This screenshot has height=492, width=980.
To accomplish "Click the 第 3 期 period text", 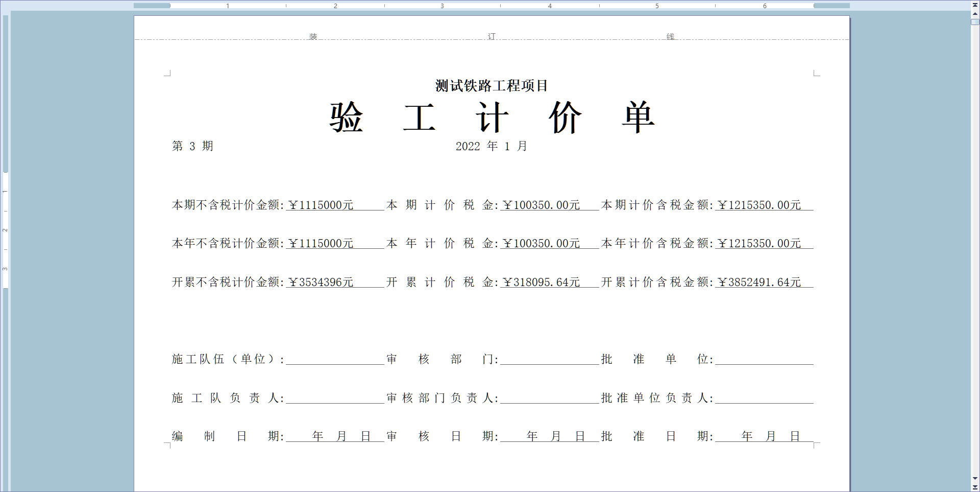I will 192,147.
